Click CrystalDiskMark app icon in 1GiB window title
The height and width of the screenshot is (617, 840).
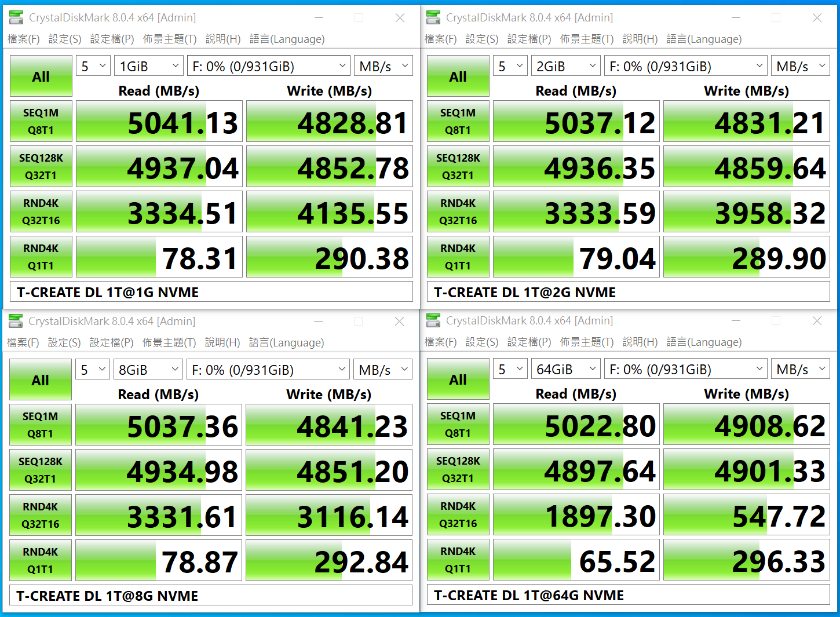coord(17,18)
